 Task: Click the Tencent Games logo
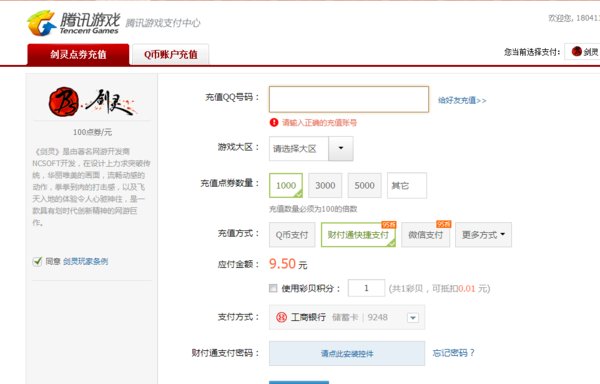coord(73,23)
